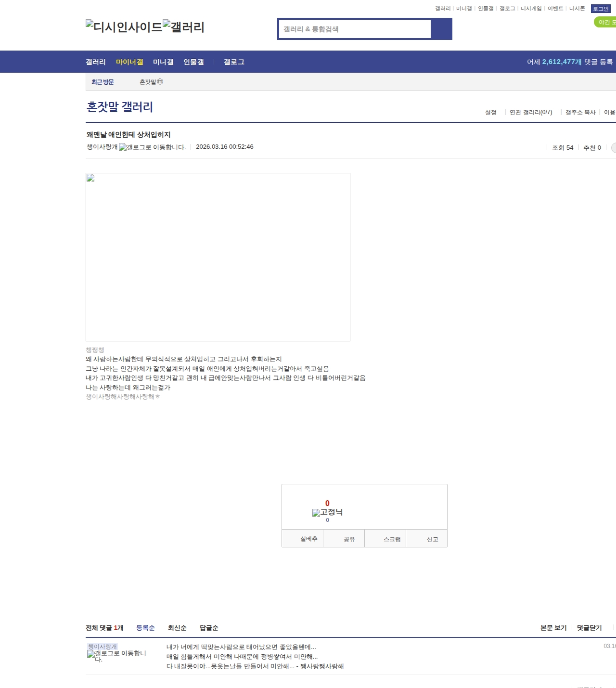This screenshot has height=688, width=616.
Task: Open the gallery 설정 menu
Action: tap(491, 112)
